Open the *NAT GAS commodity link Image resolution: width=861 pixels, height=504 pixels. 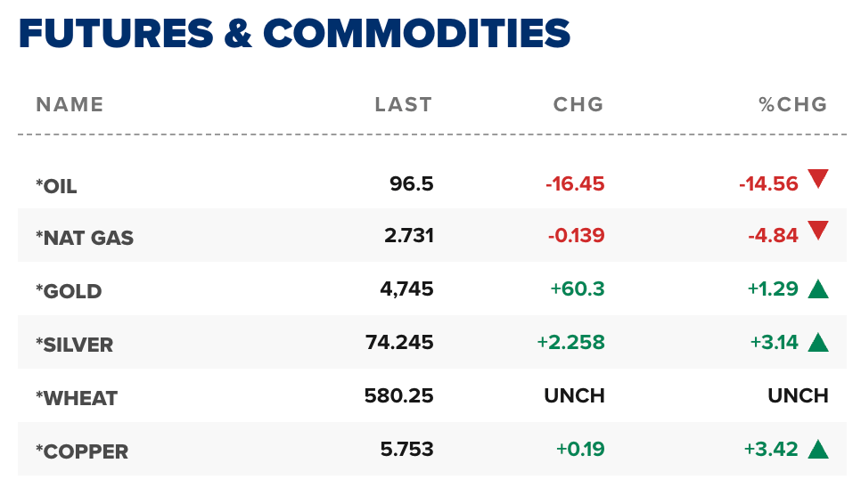click(85, 239)
